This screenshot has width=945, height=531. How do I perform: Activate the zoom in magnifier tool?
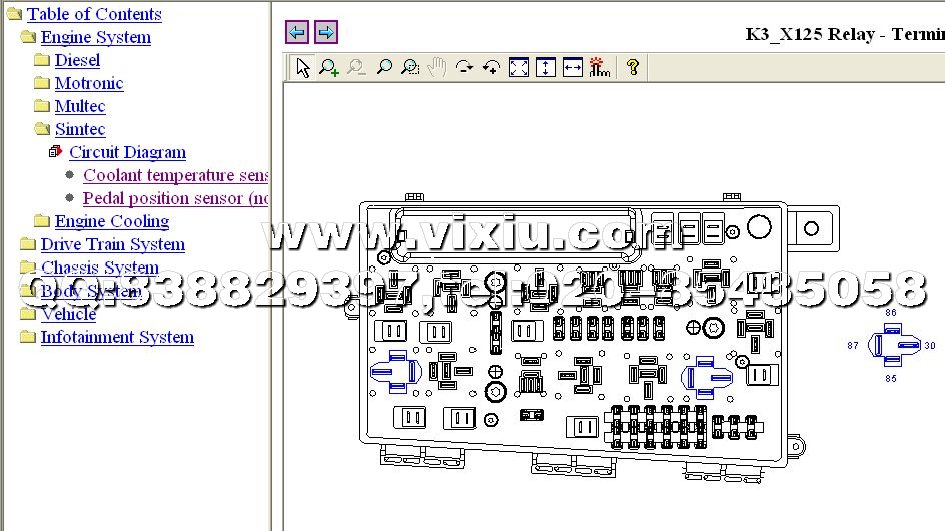click(329, 67)
